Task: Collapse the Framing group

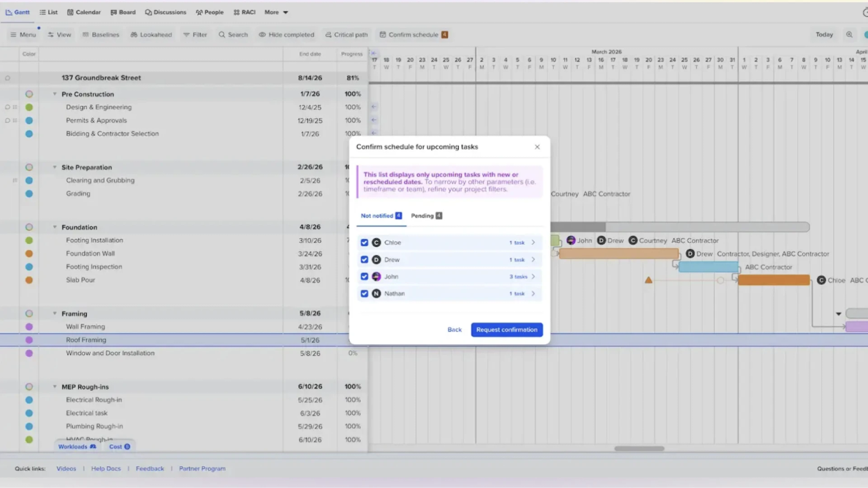Action: point(55,313)
